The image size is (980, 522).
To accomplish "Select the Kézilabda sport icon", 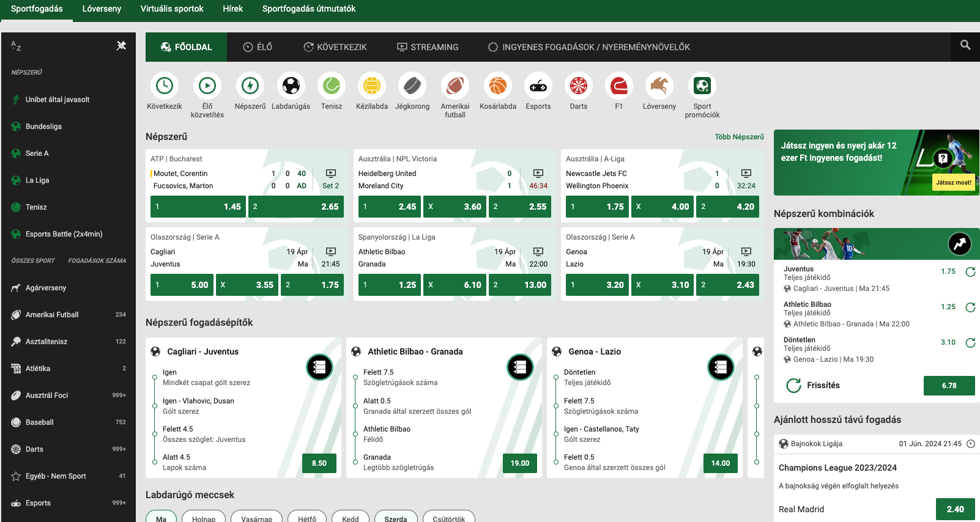I will 372,86.
